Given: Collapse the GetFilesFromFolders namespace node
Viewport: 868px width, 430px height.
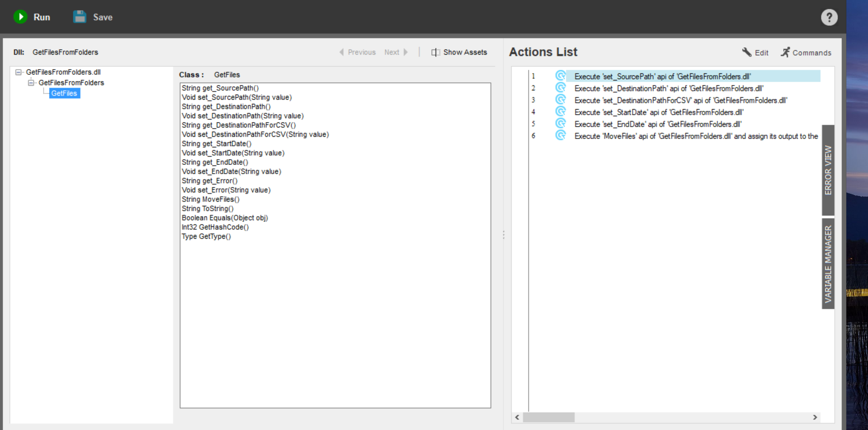Looking at the screenshot, I should pyautogui.click(x=31, y=83).
